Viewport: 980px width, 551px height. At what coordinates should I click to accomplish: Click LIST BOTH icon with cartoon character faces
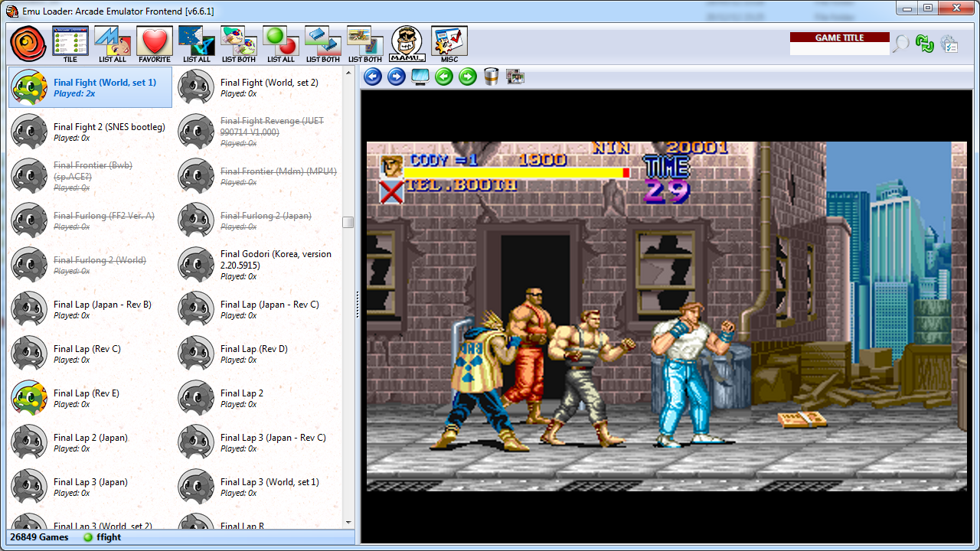click(x=239, y=44)
